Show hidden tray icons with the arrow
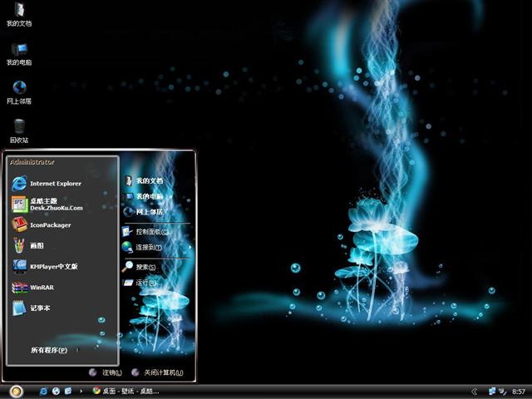The image size is (532, 399). (475, 391)
